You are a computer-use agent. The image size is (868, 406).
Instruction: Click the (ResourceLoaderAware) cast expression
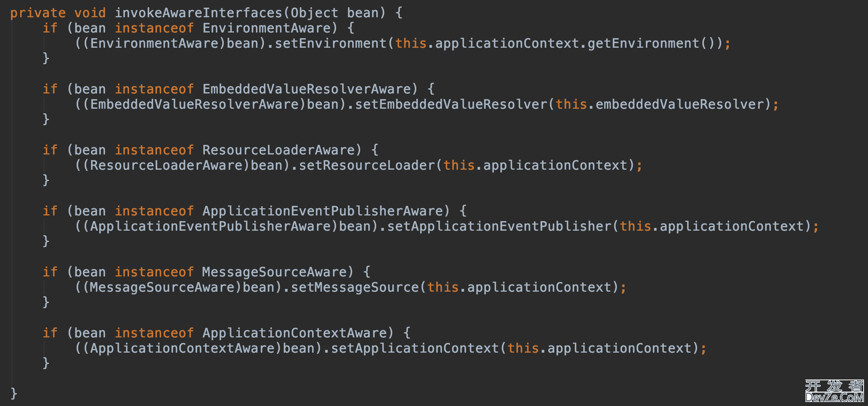[x=166, y=165]
